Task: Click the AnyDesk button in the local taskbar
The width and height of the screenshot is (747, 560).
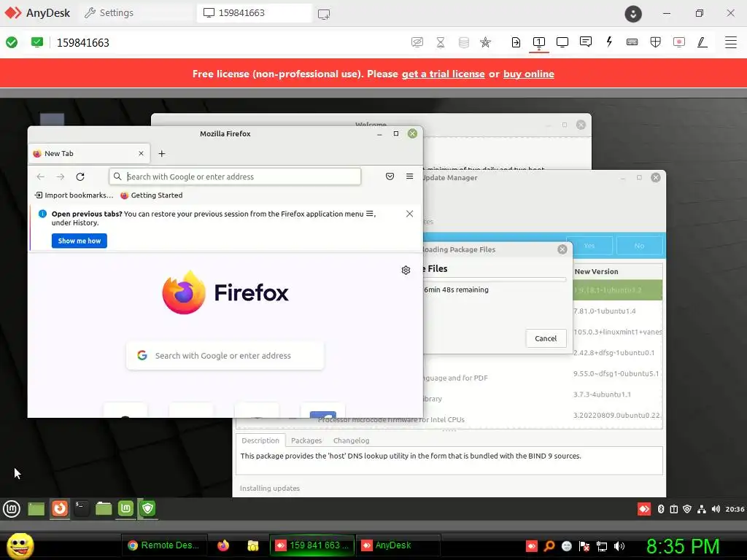Action: click(x=398, y=545)
